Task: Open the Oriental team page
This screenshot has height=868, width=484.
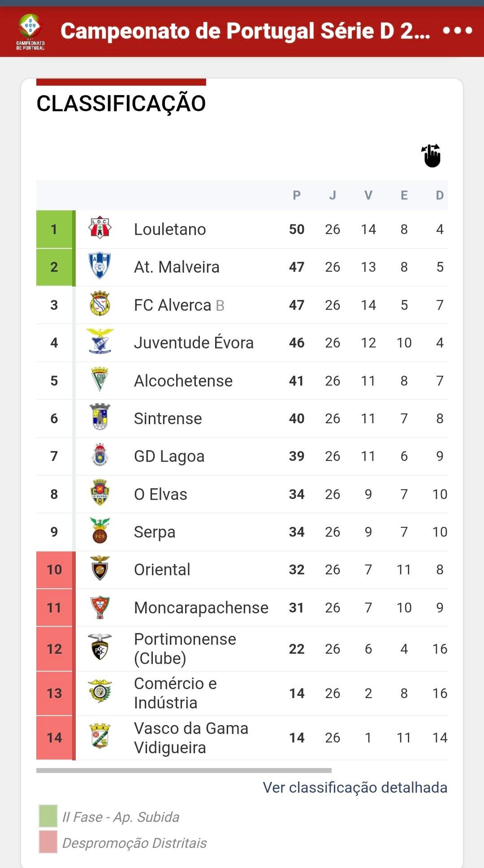Action: pos(162,569)
